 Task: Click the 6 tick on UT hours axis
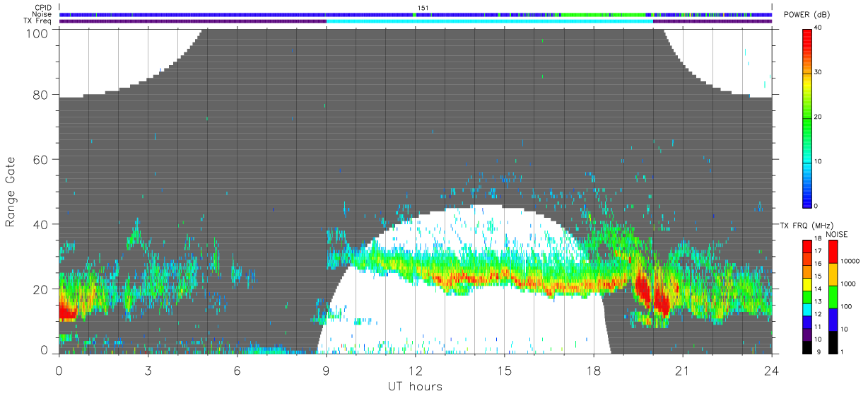[x=237, y=371]
